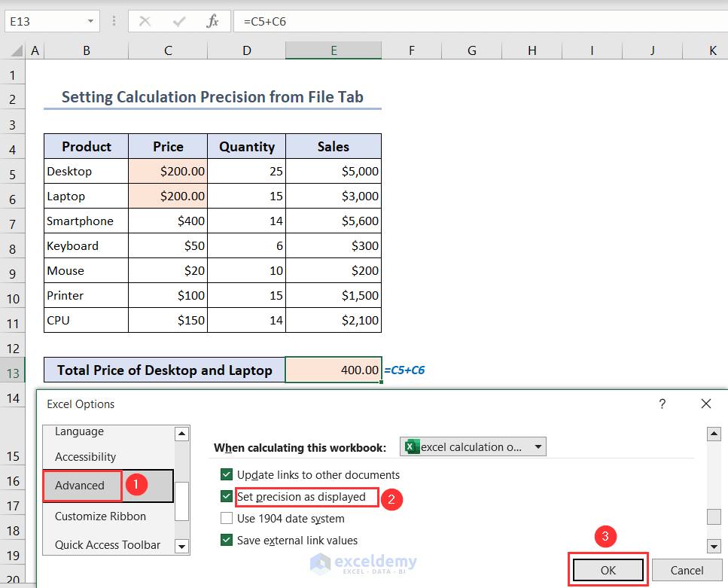Disable Save external link values checkbox
728x588 pixels.
point(227,541)
